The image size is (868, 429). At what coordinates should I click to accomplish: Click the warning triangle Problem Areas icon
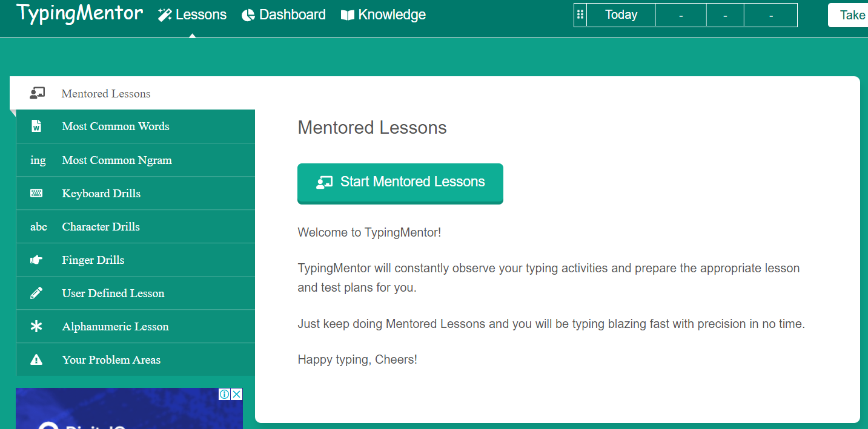coord(36,359)
